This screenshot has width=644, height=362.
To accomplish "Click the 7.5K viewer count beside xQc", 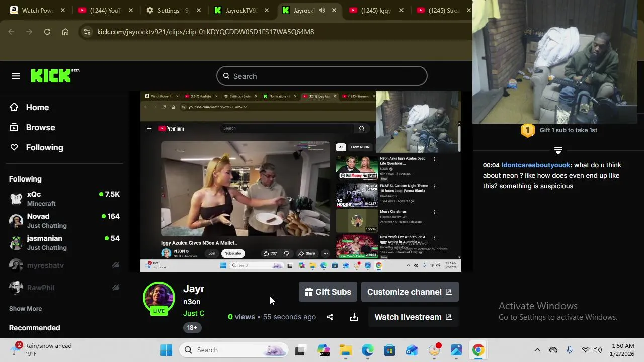I will tap(109, 194).
